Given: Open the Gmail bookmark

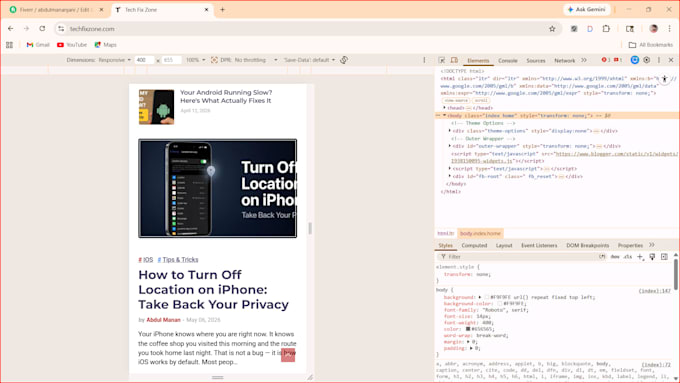Looking at the screenshot, I should pos(38,45).
